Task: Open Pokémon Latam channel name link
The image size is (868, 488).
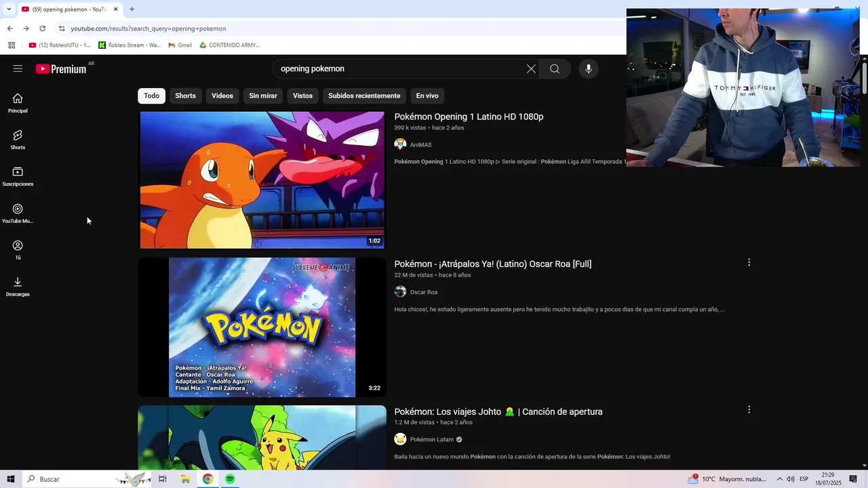Action: [431, 439]
